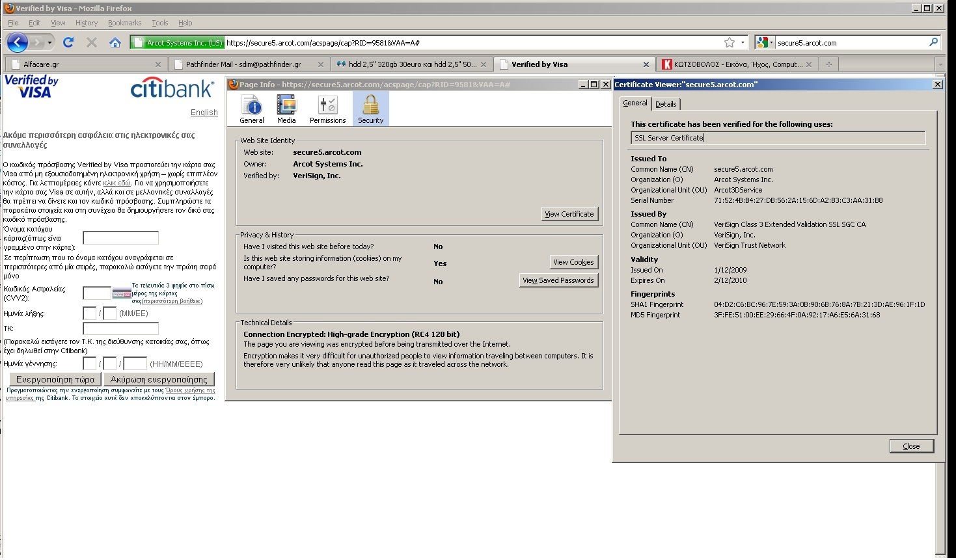Click Ακύρωση ενεργοποίησης button

[159, 379]
